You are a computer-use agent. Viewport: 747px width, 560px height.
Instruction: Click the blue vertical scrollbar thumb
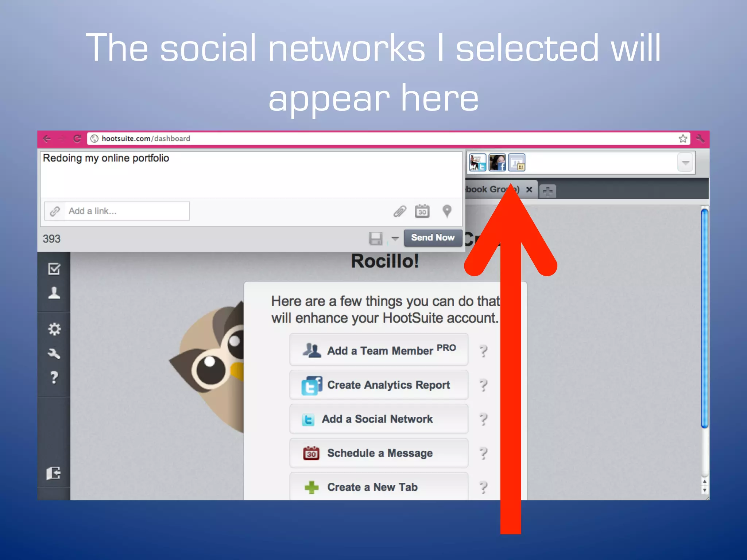click(705, 318)
